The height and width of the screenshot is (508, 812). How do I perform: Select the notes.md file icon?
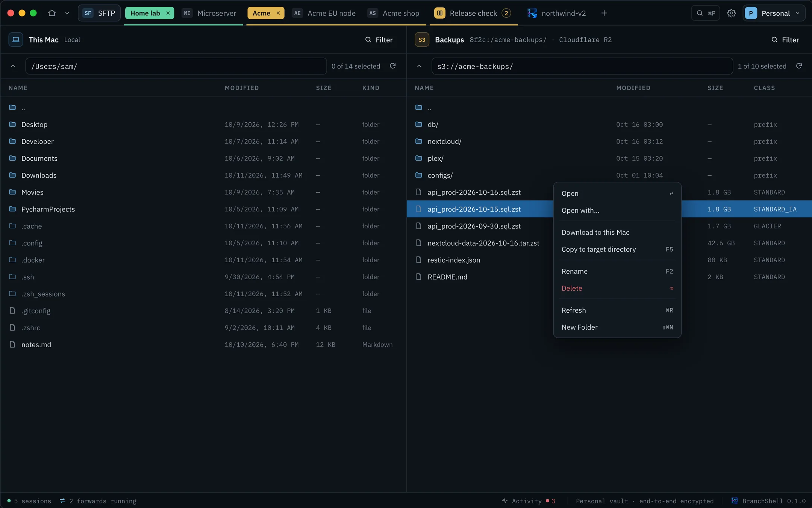pyautogui.click(x=12, y=345)
